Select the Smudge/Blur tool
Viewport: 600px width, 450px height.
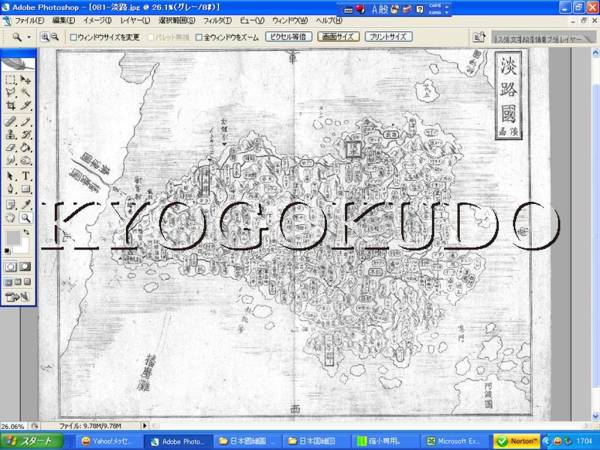coord(11,160)
